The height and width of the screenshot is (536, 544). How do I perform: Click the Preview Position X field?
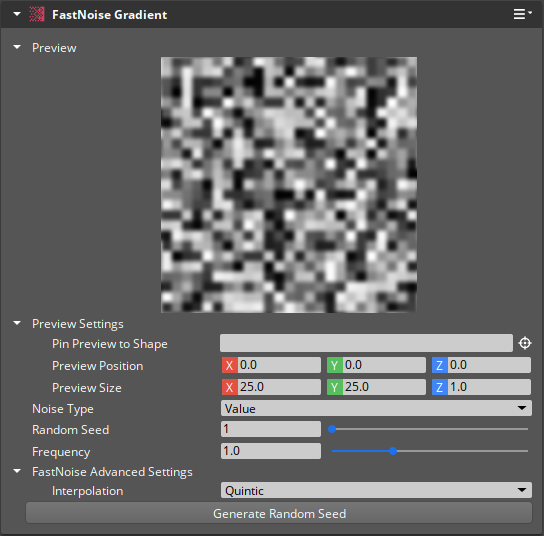271,365
